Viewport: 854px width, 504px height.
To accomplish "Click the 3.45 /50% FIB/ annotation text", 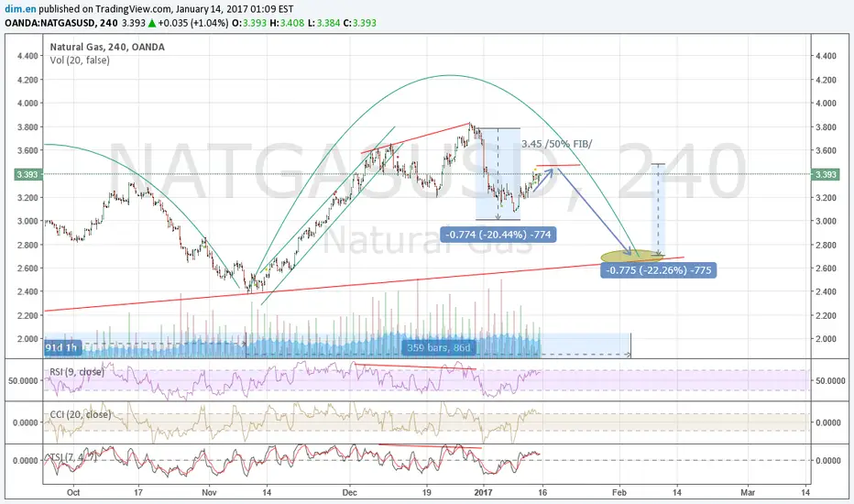I will click(x=556, y=144).
